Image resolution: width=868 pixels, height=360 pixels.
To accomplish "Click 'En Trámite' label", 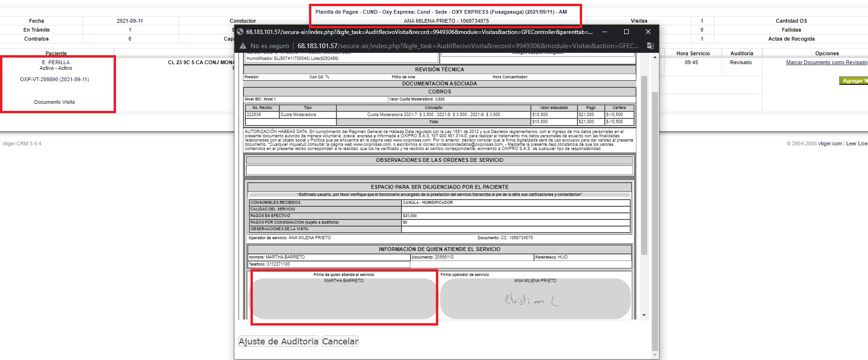I will pyautogui.click(x=36, y=30).
